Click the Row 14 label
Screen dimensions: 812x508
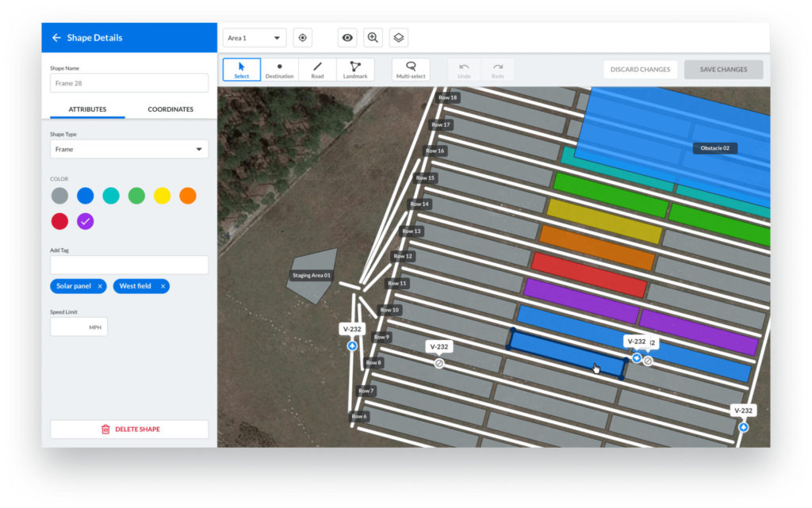[x=419, y=204]
